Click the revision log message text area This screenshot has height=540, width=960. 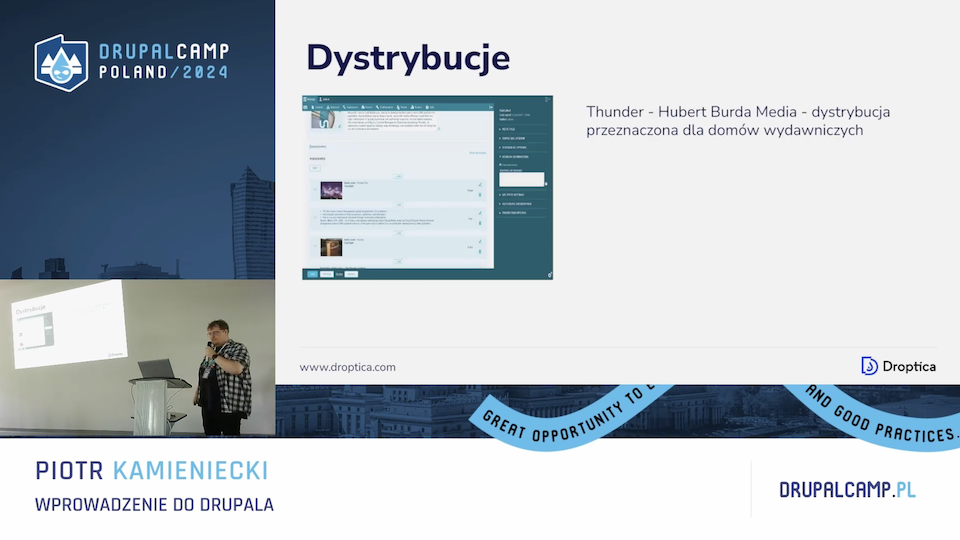coord(522,179)
